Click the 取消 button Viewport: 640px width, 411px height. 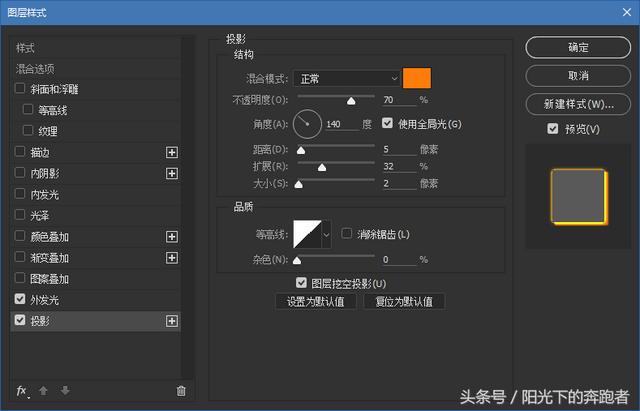pyautogui.click(x=578, y=76)
